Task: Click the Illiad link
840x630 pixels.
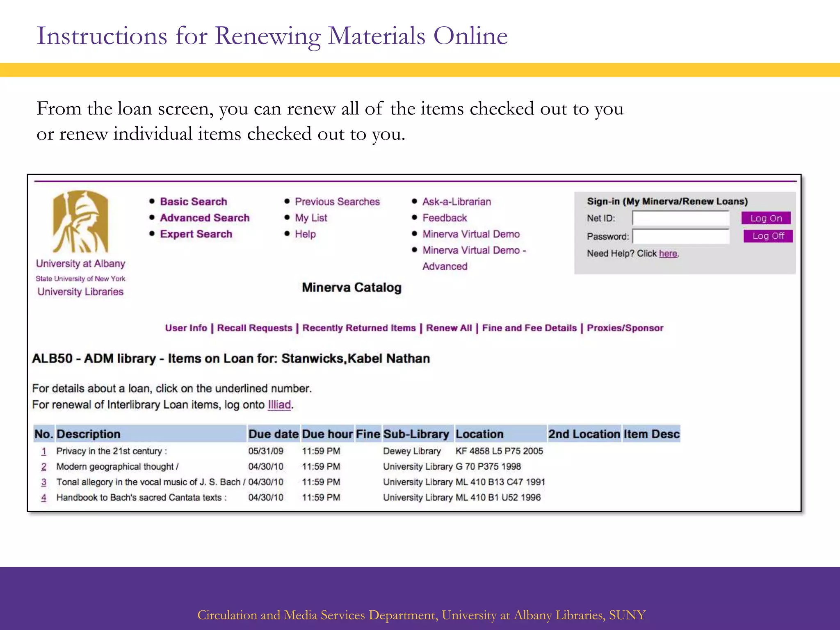Action: click(279, 405)
